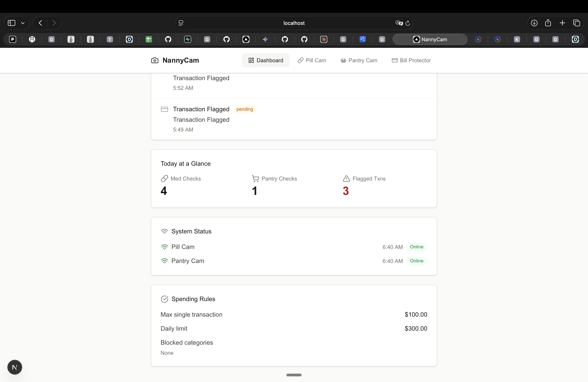Viewport: 588px width, 382px height.
Task: Click the Pantry Checks cart icon
Action: tap(255, 178)
